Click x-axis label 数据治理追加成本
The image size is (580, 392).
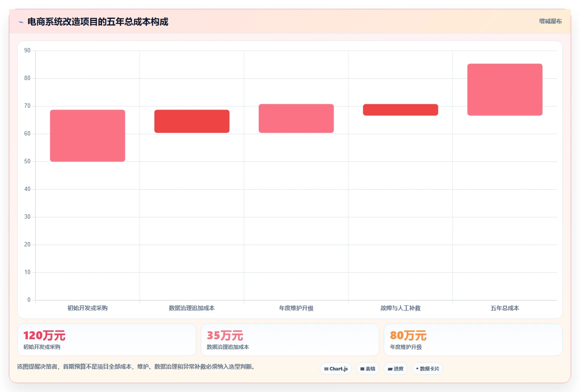192,308
